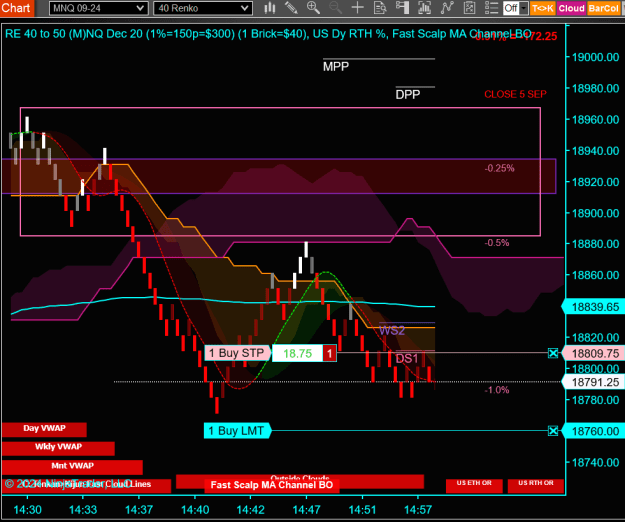Screen dimensions: 625x522
Task: Cancel the 18809.75 Buy STP order
Action: coord(553,353)
